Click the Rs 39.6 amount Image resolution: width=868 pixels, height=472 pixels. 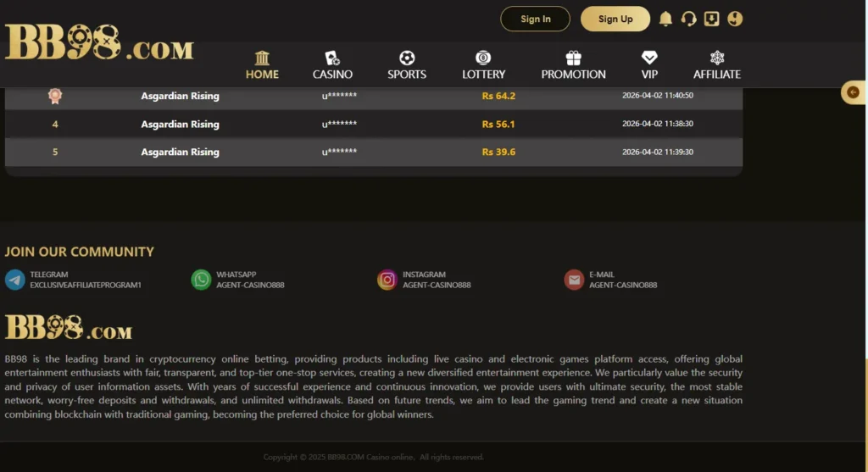point(498,152)
